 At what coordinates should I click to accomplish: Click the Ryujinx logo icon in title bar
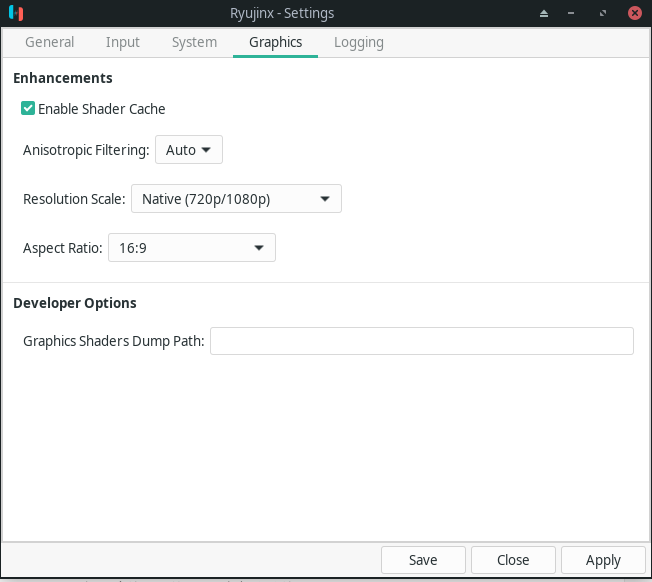16,13
